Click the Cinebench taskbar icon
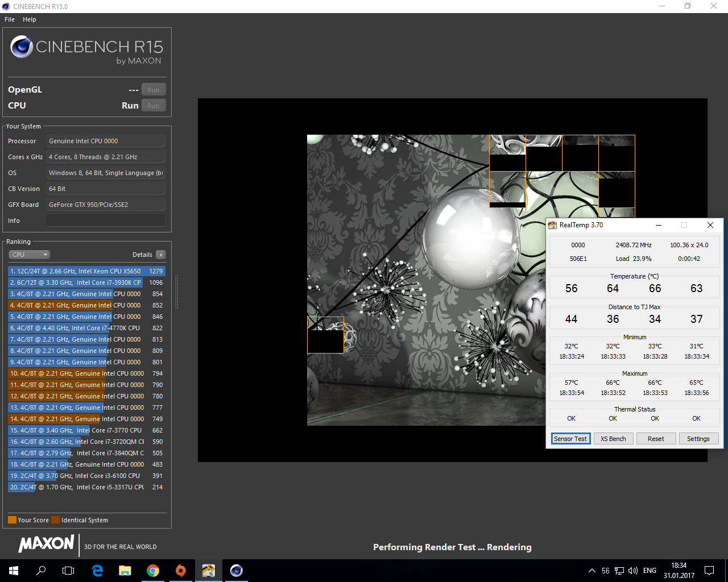 pos(237,571)
